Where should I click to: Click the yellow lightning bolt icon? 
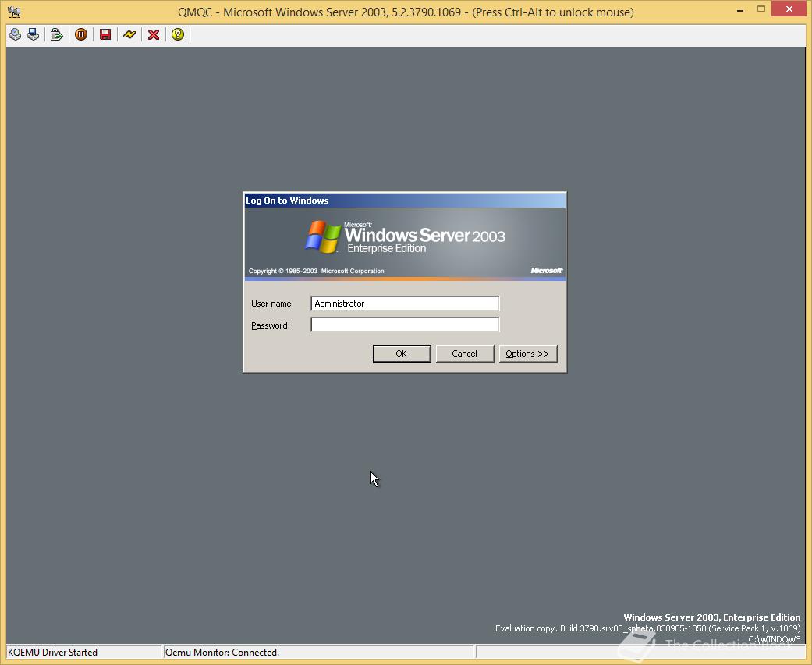tap(129, 34)
